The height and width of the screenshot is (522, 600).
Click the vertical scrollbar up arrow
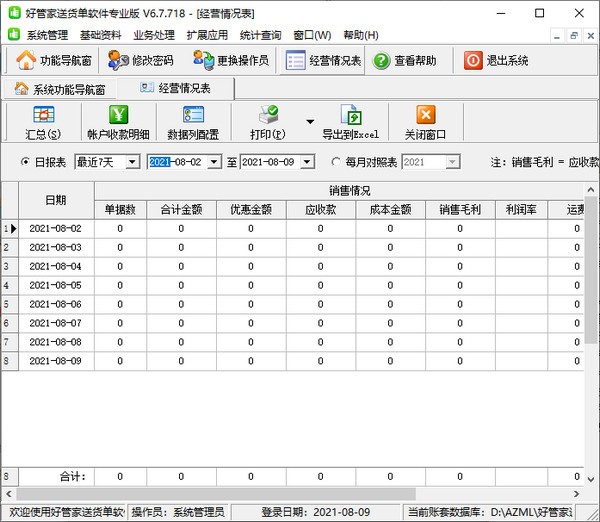(x=590, y=189)
